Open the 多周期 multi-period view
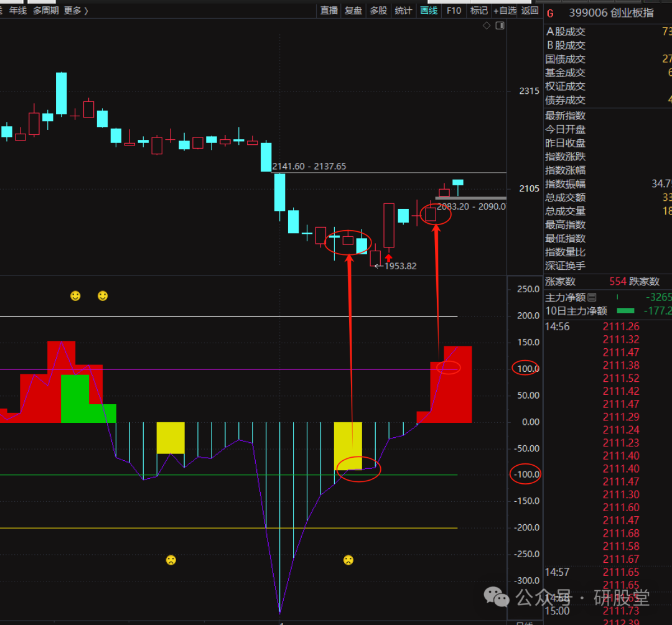 point(46,11)
